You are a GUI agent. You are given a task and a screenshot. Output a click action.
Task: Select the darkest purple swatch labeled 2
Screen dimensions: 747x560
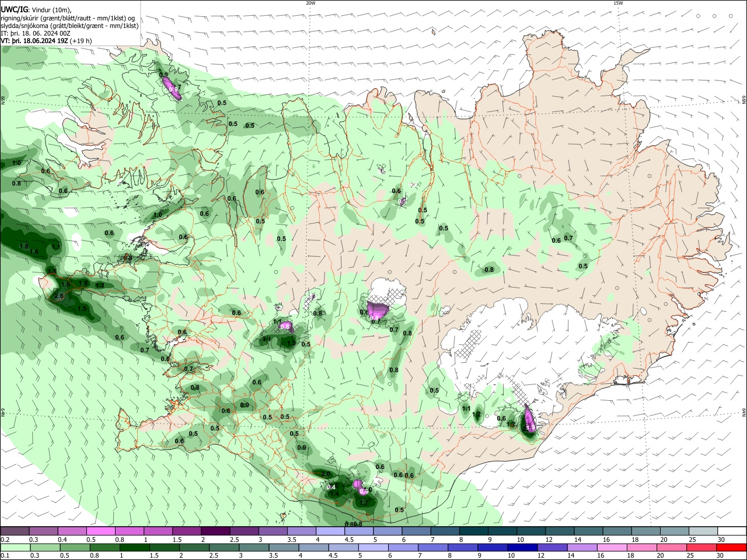point(215,531)
